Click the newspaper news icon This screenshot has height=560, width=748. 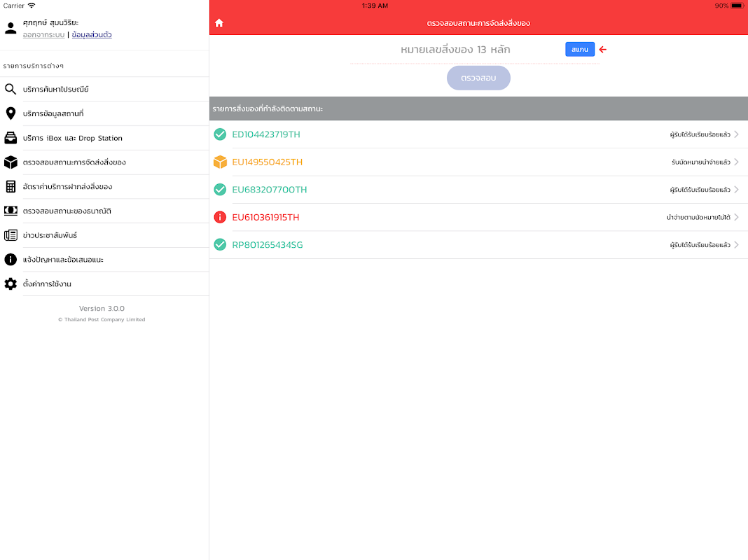click(11, 235)
